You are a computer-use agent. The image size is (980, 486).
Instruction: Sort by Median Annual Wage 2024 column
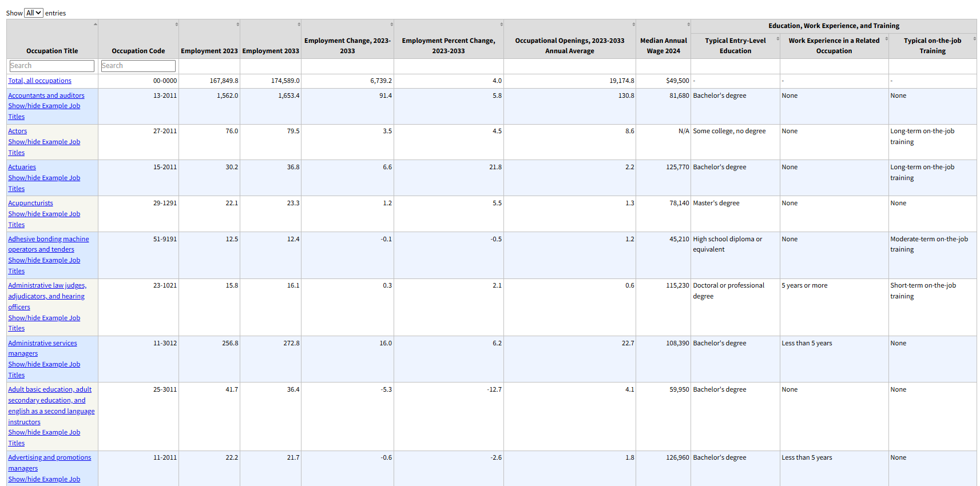[664, 39]
